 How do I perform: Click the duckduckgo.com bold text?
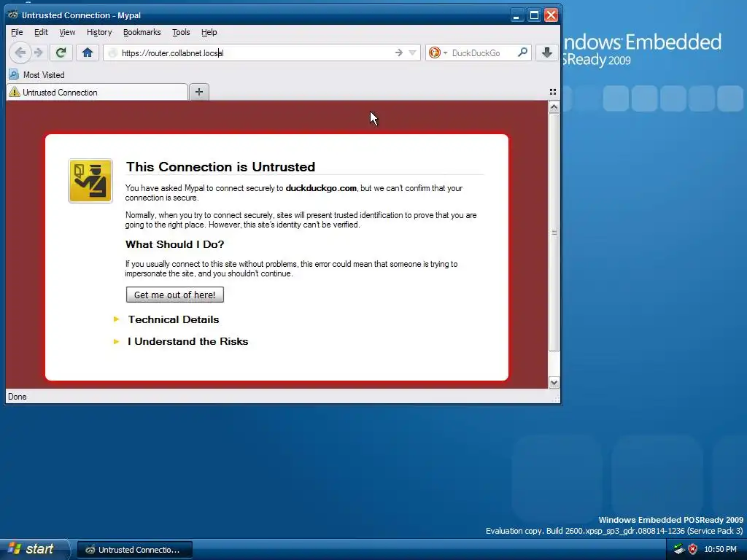click(321, 188)
